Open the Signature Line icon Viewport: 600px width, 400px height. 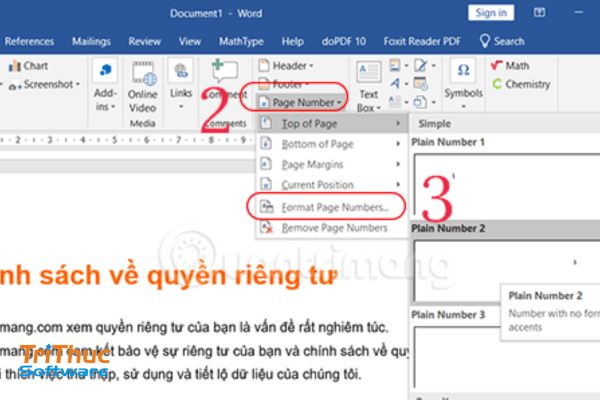420,65
